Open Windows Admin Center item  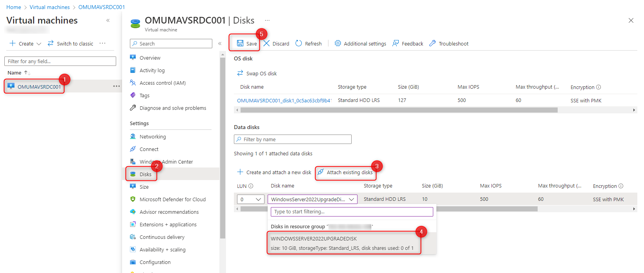coord(166,162)
